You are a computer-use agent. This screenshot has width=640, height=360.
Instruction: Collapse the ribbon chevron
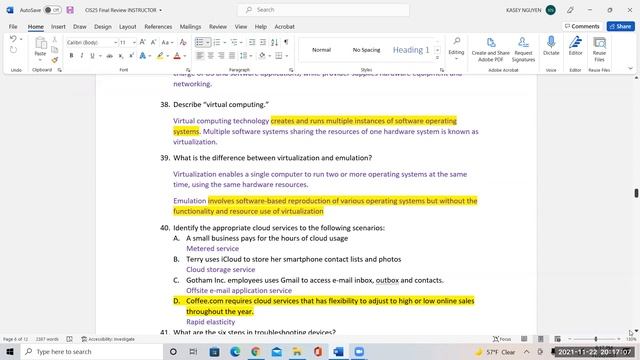coord(630,69)
